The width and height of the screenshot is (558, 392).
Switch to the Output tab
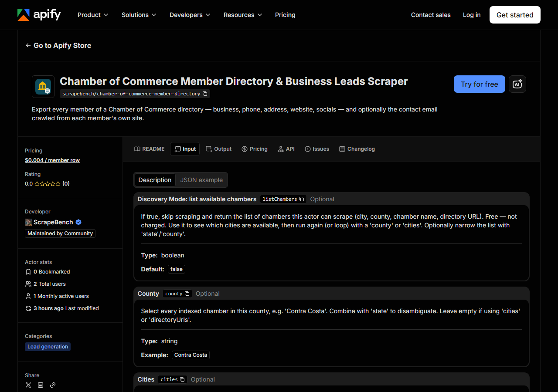click(219, 149)
